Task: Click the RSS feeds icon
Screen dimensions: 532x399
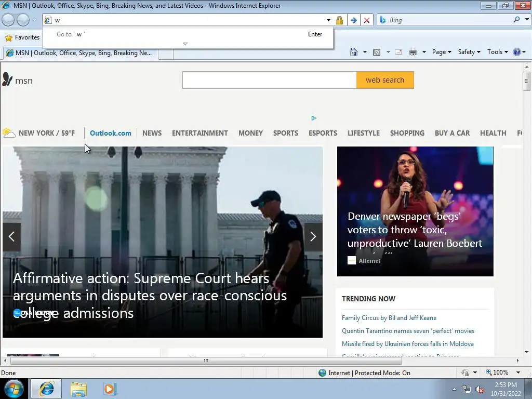Action: pyautogui.click(x=377, y=52)
